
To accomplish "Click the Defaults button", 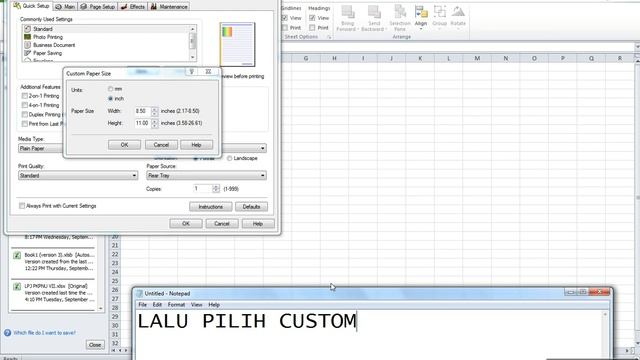I will [x=251, y=207].
